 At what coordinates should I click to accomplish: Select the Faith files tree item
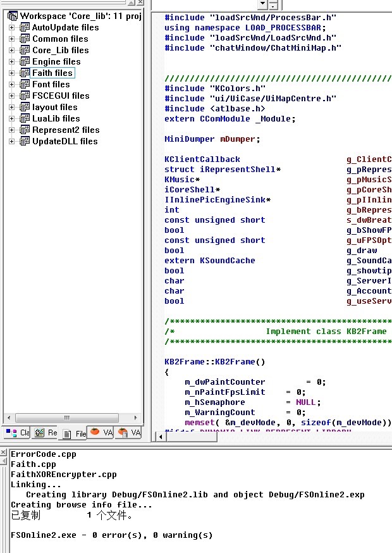pyautogui.click(x=53, y=73)
